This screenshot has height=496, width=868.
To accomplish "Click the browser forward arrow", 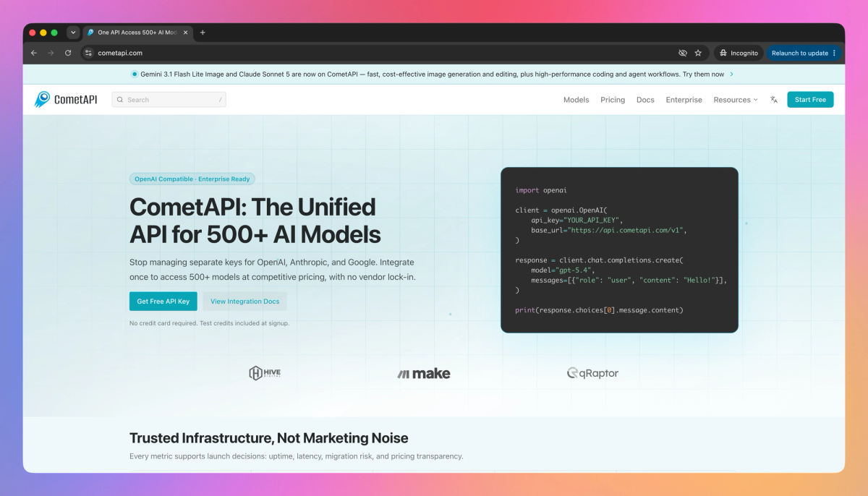I will pyautogui.click(x=51, y=53).
